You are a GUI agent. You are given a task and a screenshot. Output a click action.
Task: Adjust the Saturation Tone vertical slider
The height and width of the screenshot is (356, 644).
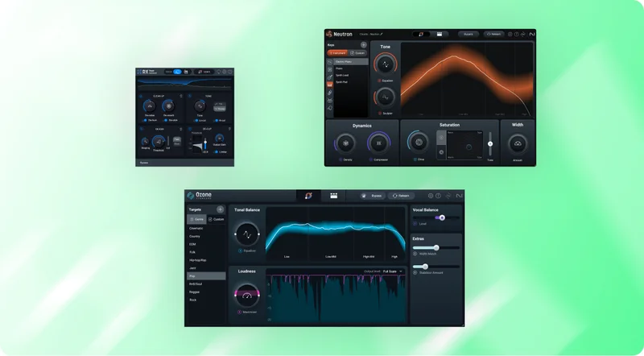[x=490, y=144]
